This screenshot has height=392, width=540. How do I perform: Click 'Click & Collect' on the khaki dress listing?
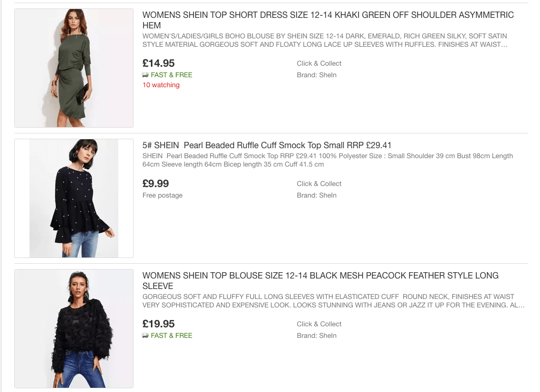[319, 64]
